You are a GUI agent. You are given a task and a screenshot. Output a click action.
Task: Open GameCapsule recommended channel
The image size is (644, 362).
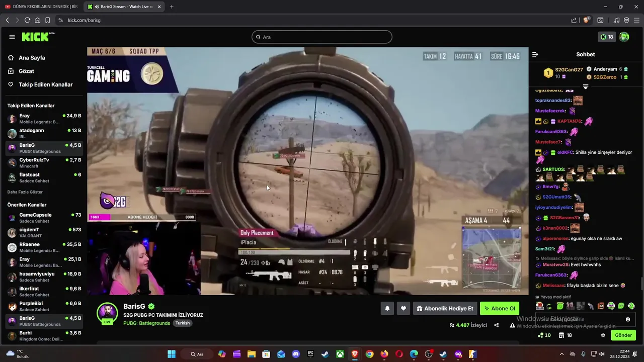[x=44, y=218]
